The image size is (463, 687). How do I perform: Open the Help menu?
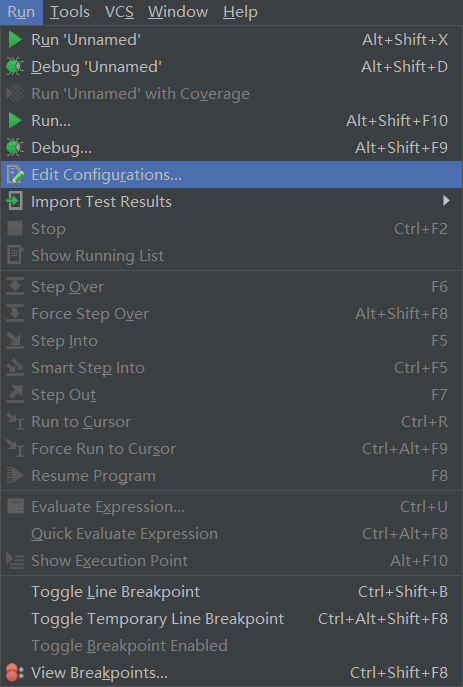pos(240,12)
